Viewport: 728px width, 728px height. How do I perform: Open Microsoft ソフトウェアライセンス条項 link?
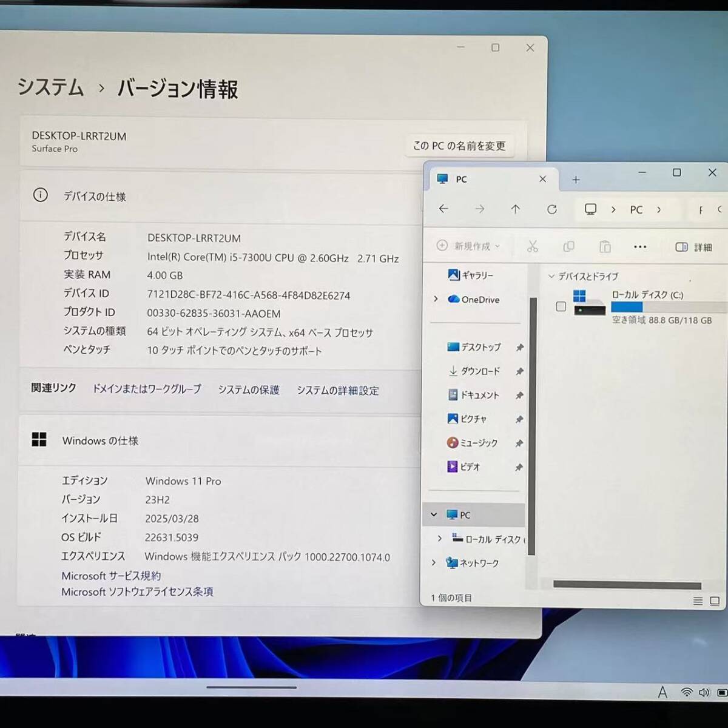point(137,591)
